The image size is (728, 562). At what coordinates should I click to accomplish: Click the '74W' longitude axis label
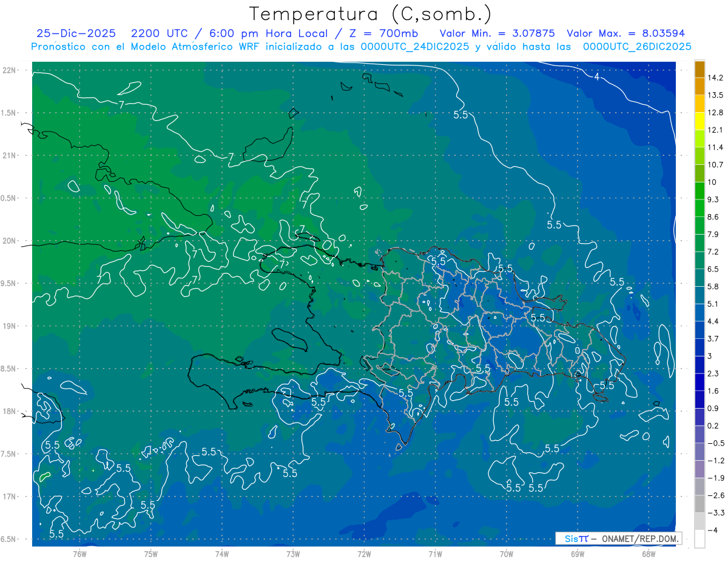click(x=221, y=554)
